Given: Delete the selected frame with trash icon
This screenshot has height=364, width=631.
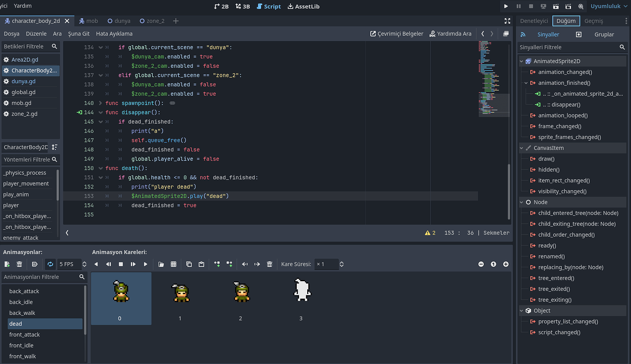Looking at the screenshot, I should [x=269, y=264].
